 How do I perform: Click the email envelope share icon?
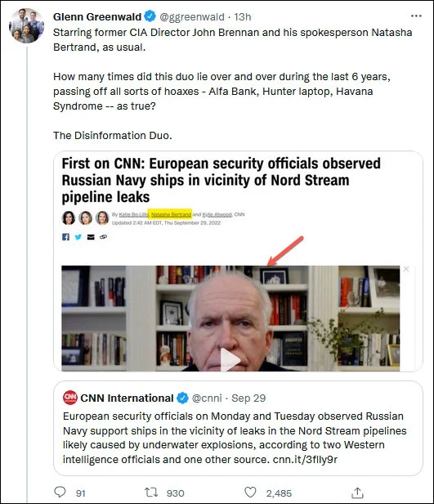point(91,237)
